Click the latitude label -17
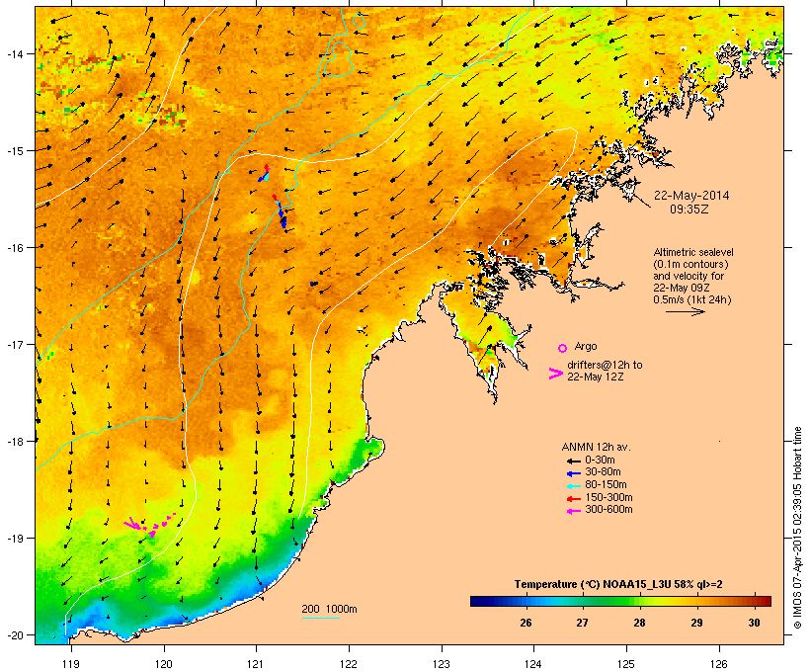The image size is (810, 672). tap(14, 344)
